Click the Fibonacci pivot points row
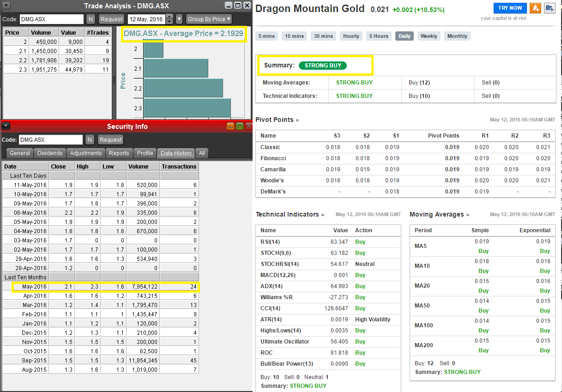 (405, 158)
